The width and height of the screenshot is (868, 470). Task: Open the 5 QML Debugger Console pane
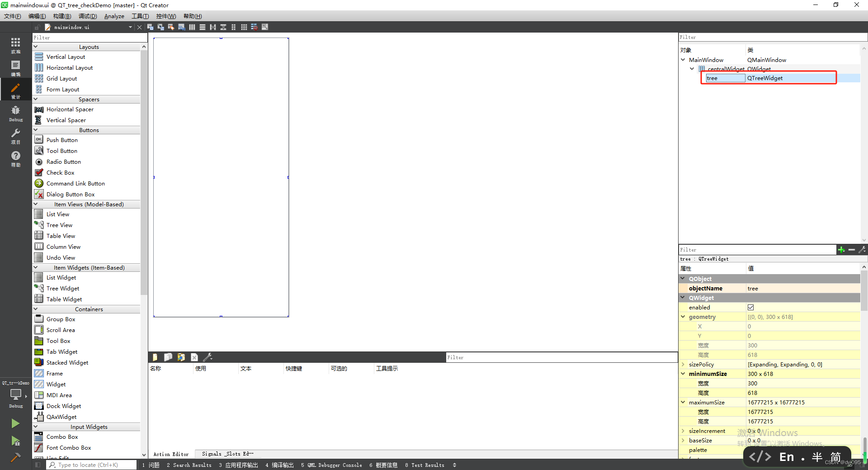[x=331, y=465]
